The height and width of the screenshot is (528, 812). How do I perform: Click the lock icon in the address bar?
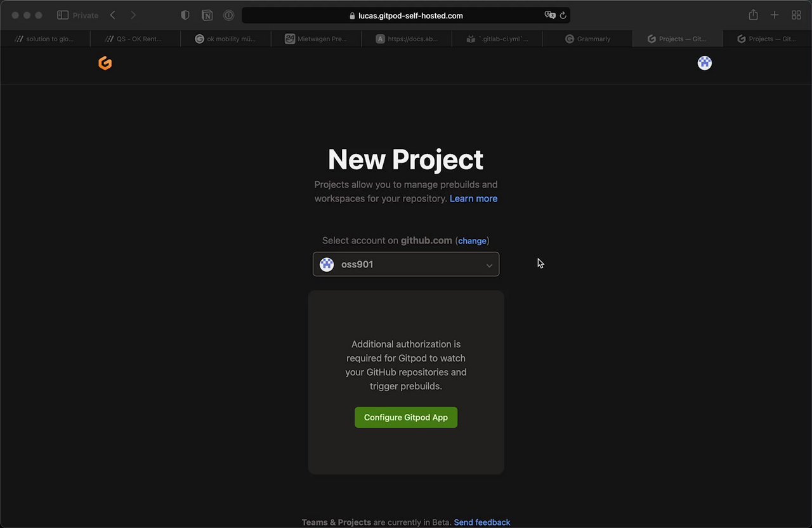pyautogui.click(x=353, y=16)
